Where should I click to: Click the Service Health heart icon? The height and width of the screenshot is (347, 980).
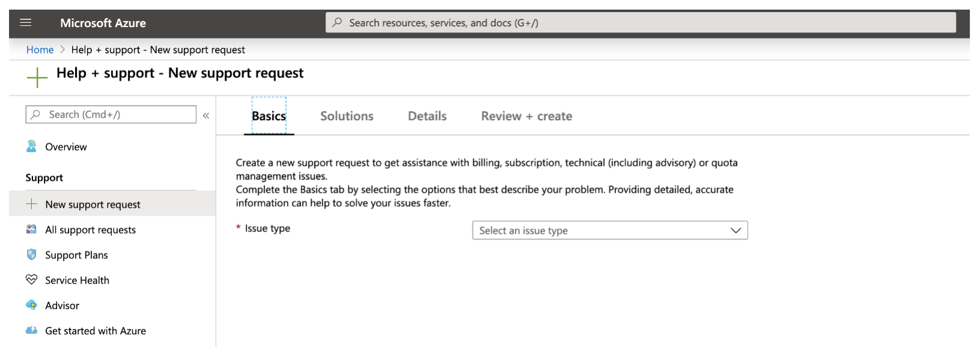(x=31, y=280)
